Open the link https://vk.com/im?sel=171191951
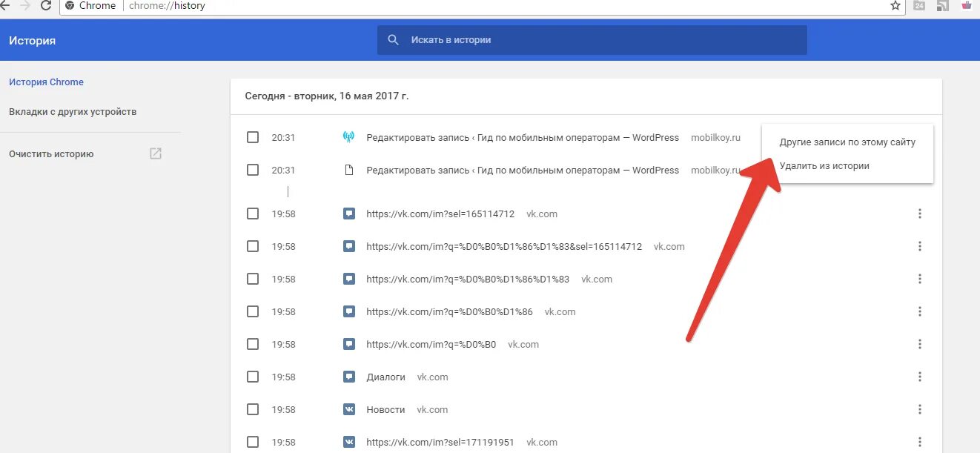The height and width of the screenshot is (453, 980). 440,442
